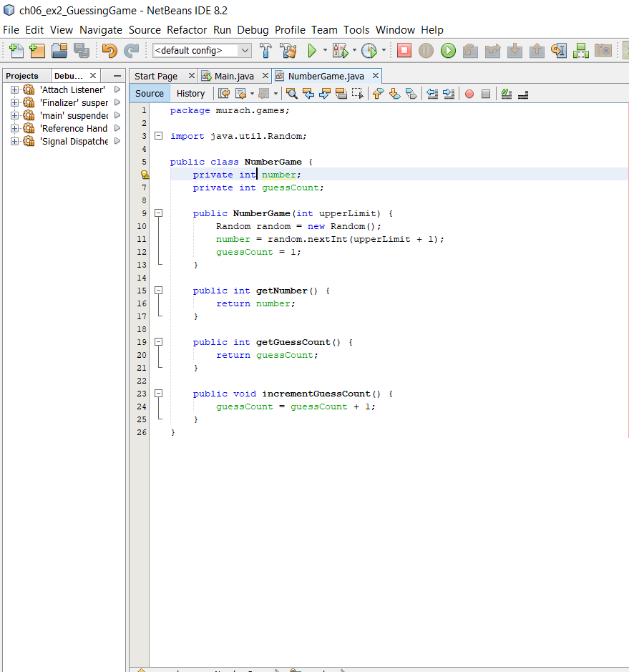Click the Find Selection magnifier in editor toolbar
The width and height of the screenshot is (629, 672).
click(291, 94)
